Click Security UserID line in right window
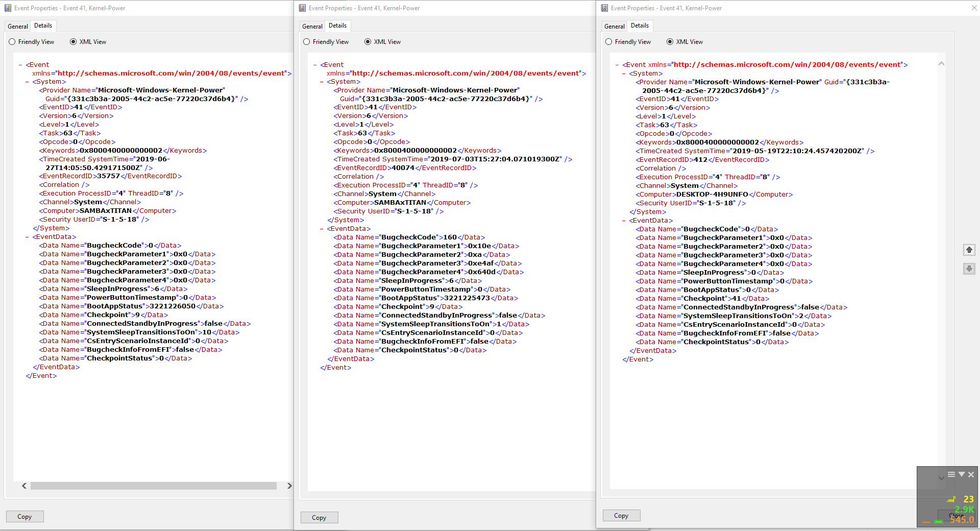980x531 pixels. point(691,203)
